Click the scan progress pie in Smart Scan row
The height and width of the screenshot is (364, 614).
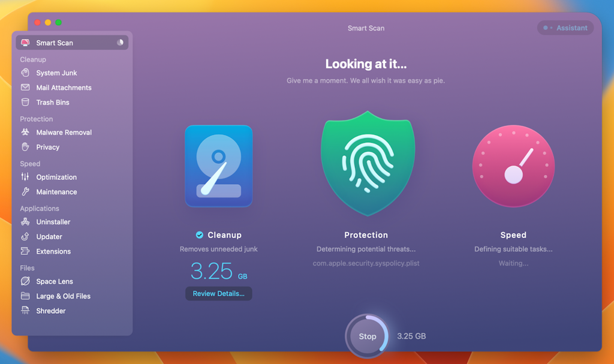pyautogui.click(x=120, y=43)
